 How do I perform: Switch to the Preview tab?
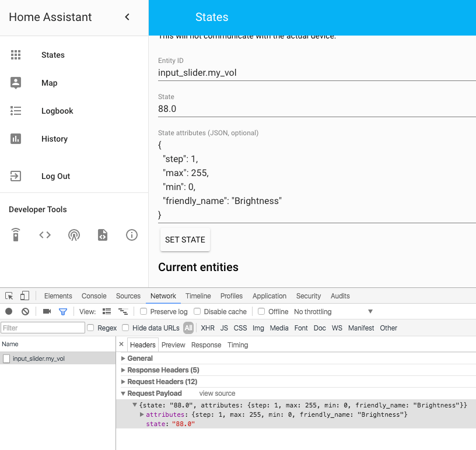point(173,344)
